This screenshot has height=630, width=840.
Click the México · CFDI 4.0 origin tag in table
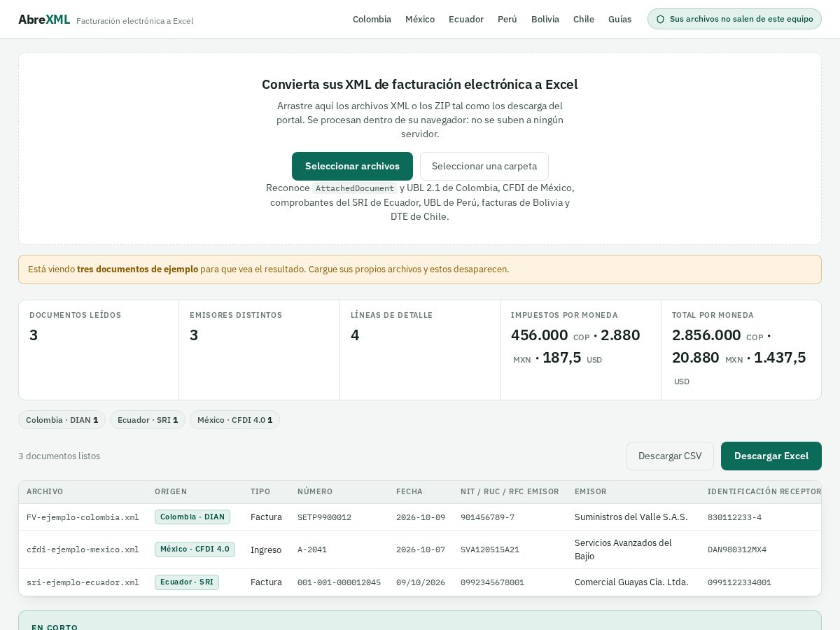(195, 549)
